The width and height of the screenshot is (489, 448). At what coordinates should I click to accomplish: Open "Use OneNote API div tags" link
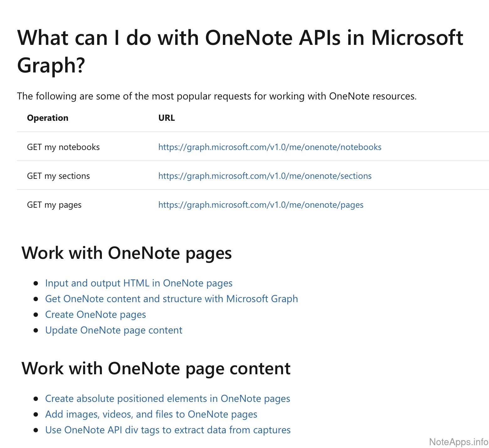pyautogui.click(x=168, y=430)
